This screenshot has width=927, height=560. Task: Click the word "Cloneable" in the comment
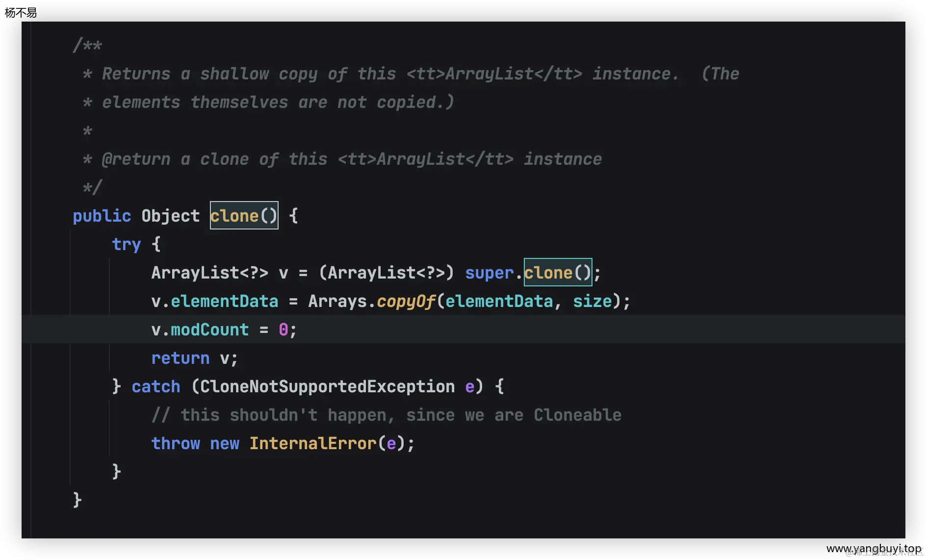coord(578,415)
